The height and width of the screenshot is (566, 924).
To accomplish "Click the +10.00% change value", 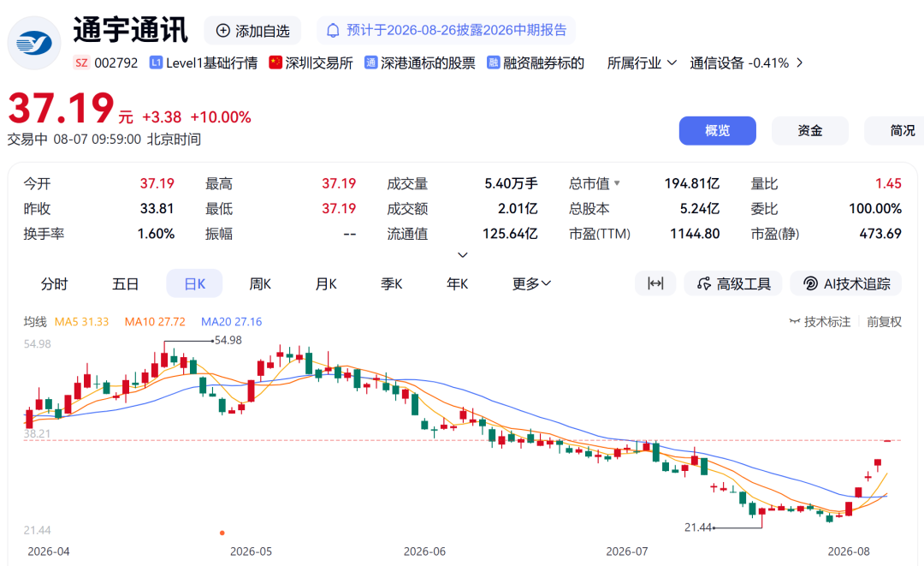I will pos(221,117).
